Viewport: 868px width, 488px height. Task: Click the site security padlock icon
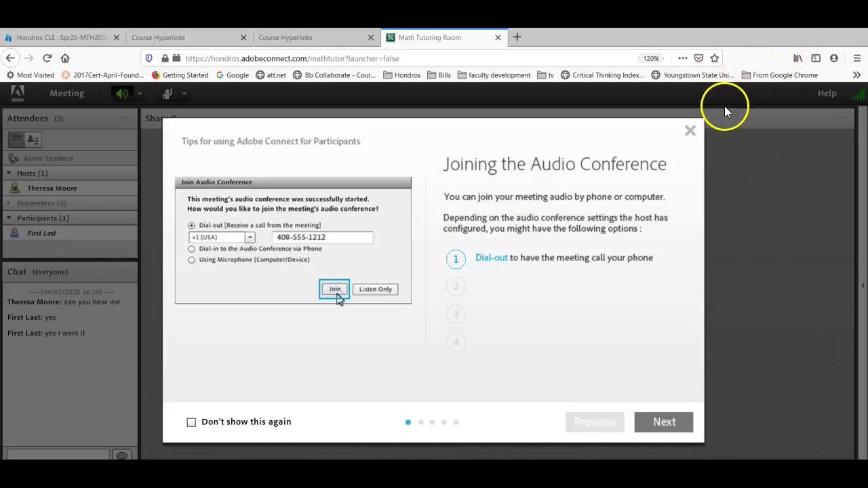pyautogui.click(x=165, y=58)
